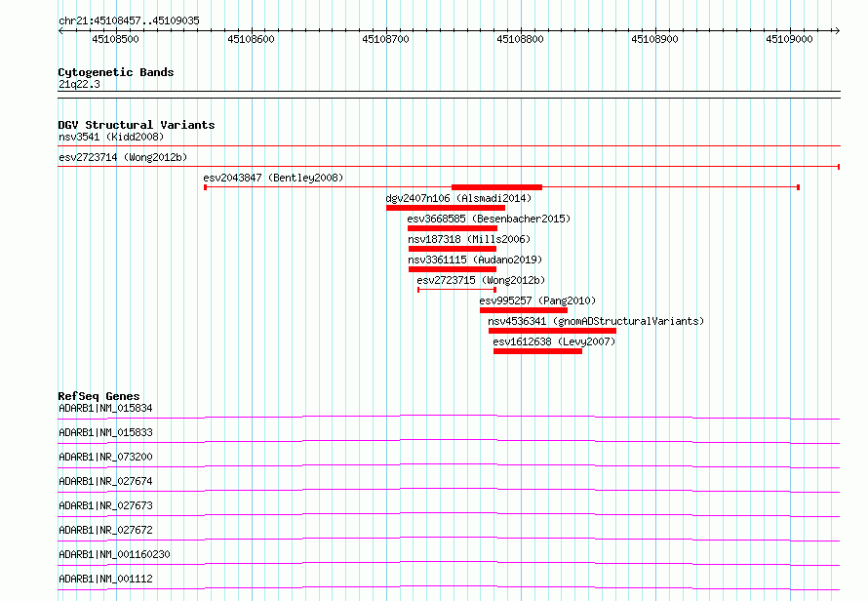Click the chr21:45108457..45109035 region label
This screenshot has width=868, height=601.
point(129,20)
